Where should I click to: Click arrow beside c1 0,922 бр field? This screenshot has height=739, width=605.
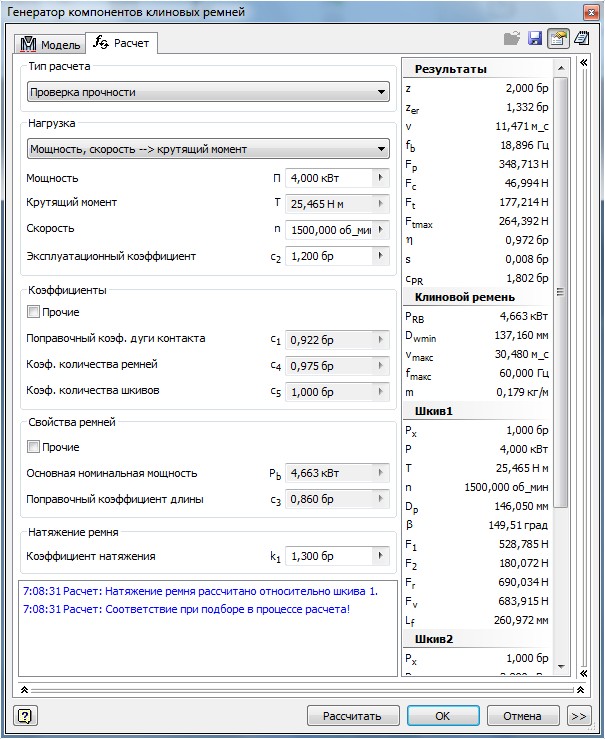(381, 340)
